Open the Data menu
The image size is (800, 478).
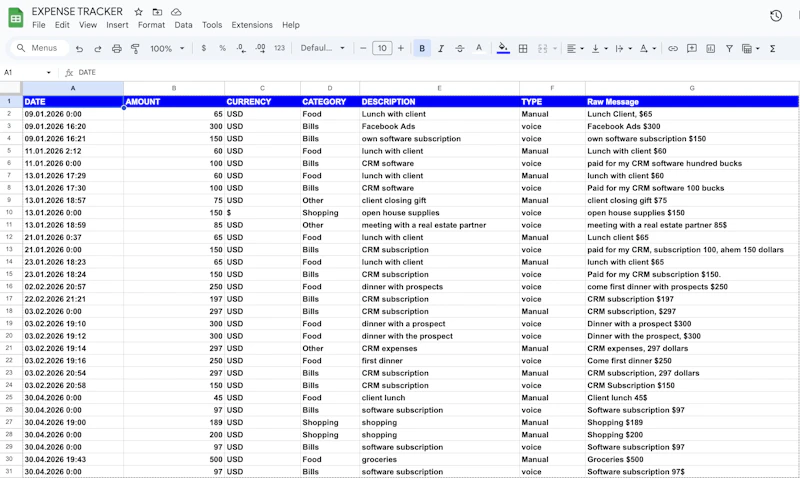[183, 24]
